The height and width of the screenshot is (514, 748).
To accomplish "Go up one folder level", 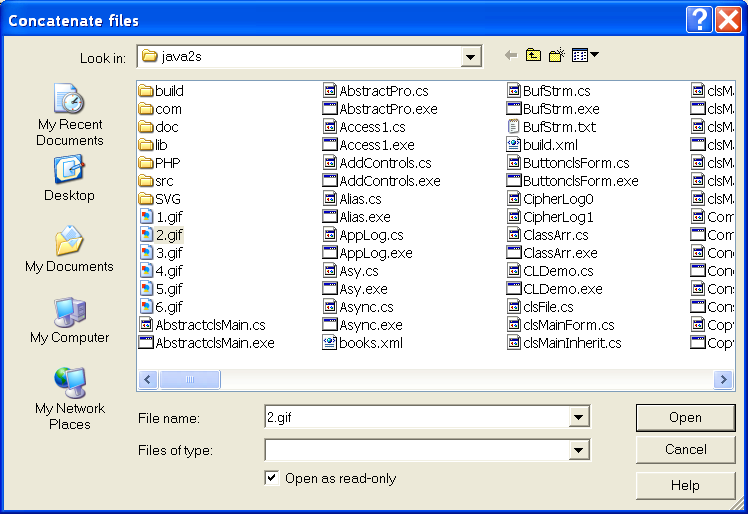I will point(533,55).
